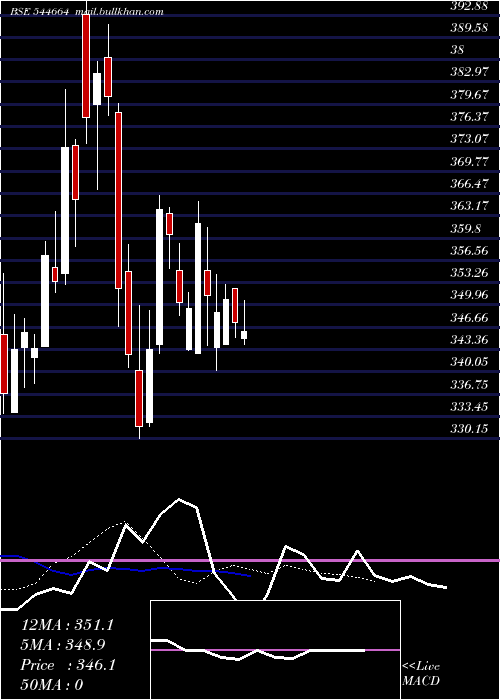Select the 373.07 price axis label

(470, 139)
